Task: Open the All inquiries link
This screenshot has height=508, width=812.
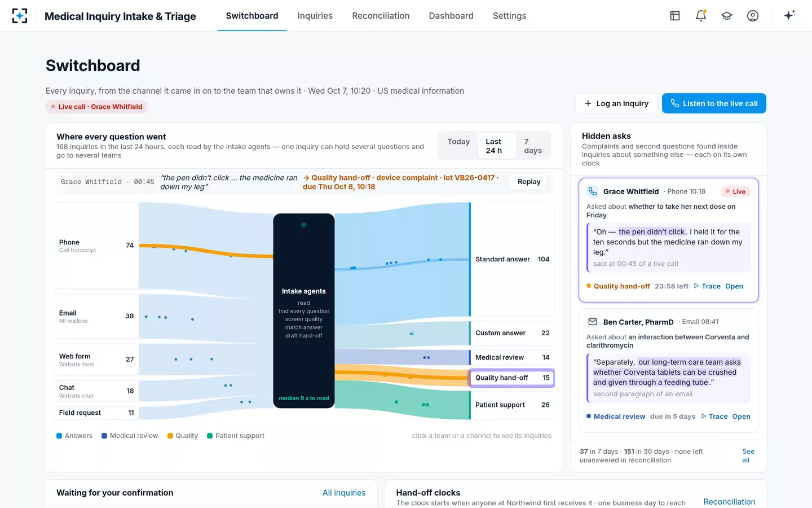Action: 344,493
